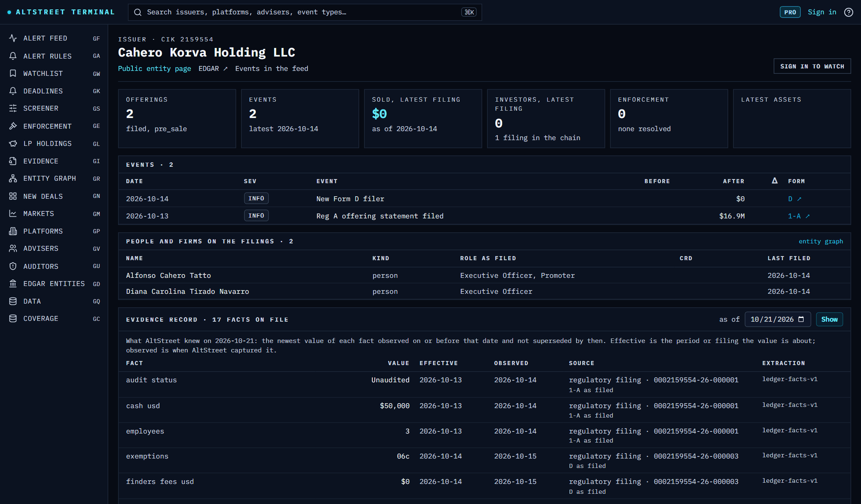Click the Auditors shield icon
This screenshot has width=861, height=504.
(13, 266)
